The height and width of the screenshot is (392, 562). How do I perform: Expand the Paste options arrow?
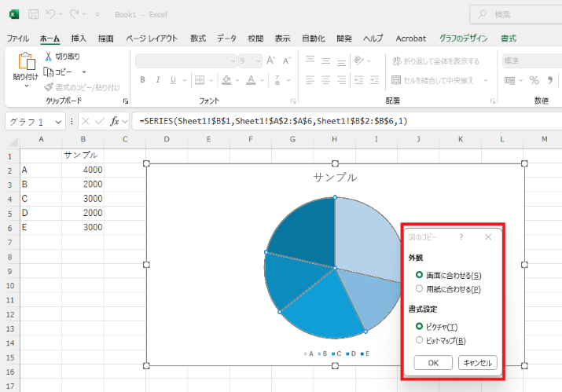[x=27, y=86]
